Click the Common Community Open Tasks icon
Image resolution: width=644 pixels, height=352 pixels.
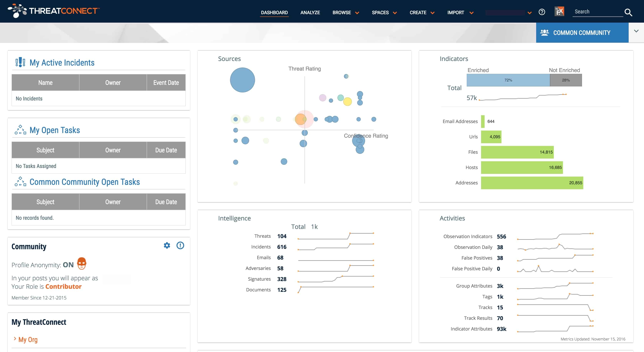tap(20, 182)
